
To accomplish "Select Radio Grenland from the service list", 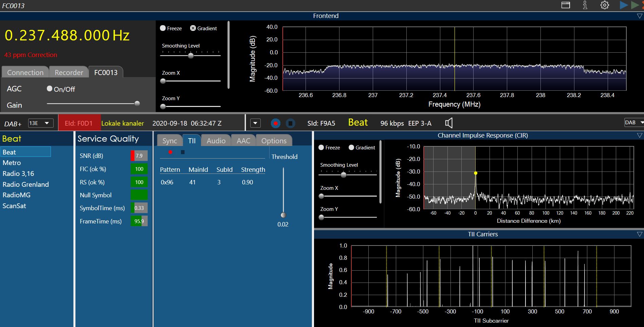I will (x=26, y=184).
